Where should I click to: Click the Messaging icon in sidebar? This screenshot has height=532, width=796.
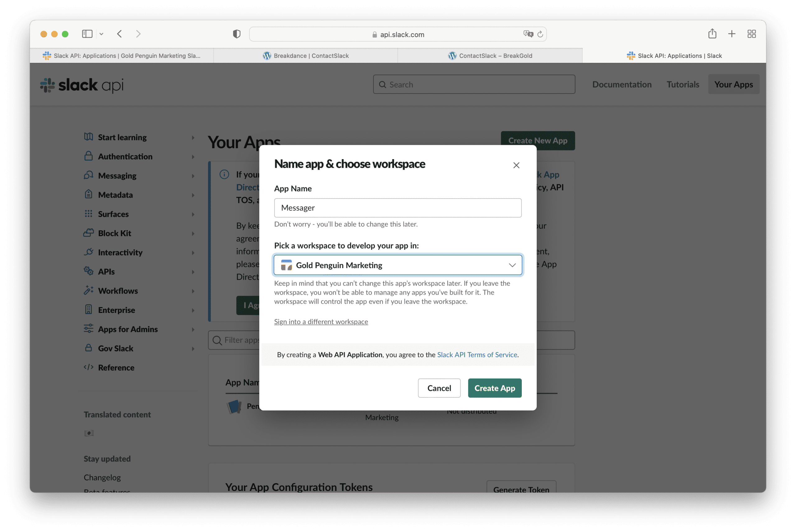coord(88,175)
